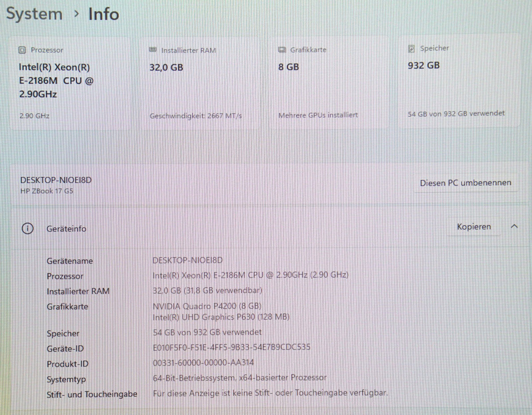Copy device info with Kopieren
The image size is (532, 415).
pyautogui.click(x=474, y=227)
